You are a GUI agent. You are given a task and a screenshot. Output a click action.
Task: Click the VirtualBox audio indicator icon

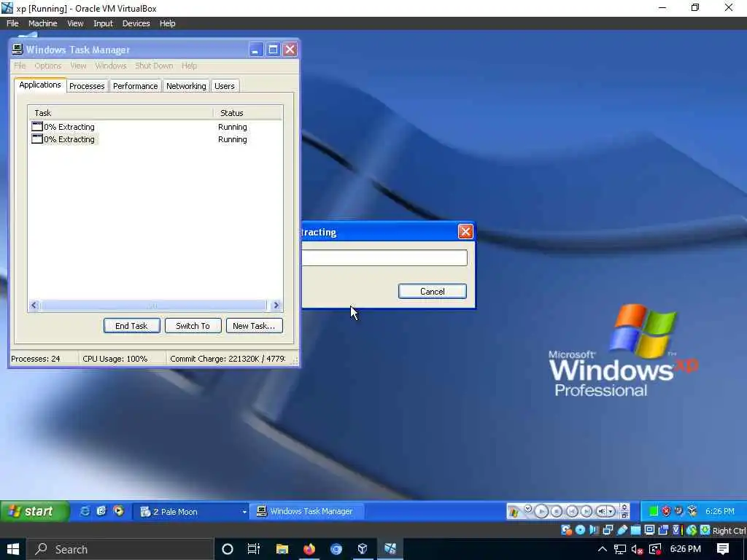pyautogui.click(x=594, y=530)
